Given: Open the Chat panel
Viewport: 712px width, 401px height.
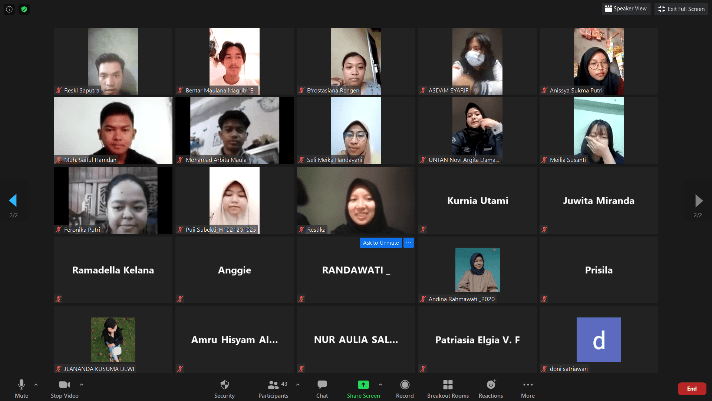Looking at the screenshot, I should point(322,385).
